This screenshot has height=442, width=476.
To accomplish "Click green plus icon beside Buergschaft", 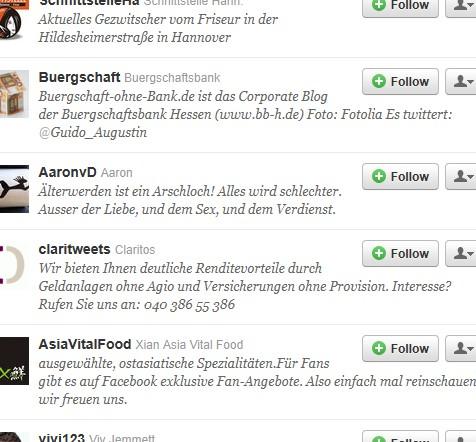I will coord(379,81).
